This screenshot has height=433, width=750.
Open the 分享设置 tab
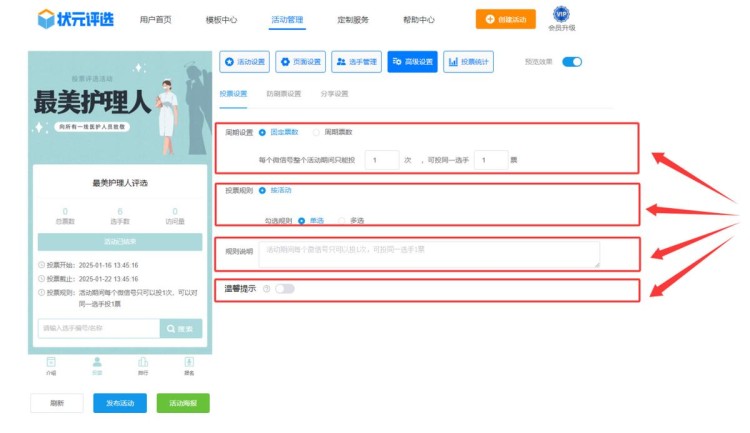pyautogui.click(x=334, y=94)
